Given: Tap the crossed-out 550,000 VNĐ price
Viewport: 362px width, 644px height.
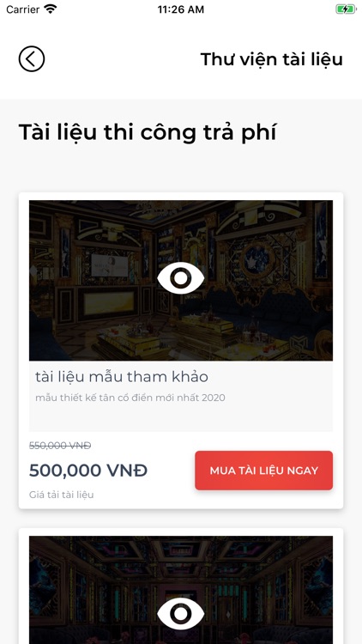Looking at the screenshot, I should tap(60, 446).
